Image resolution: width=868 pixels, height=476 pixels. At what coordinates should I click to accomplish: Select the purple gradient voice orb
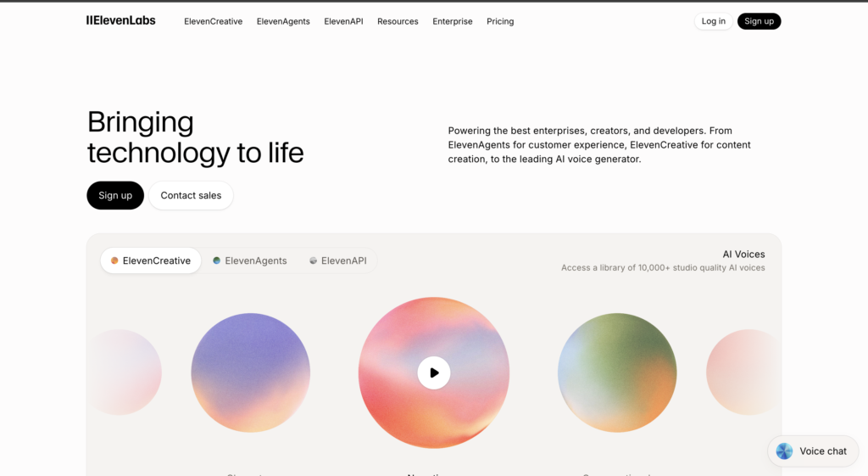coord(250,372)
